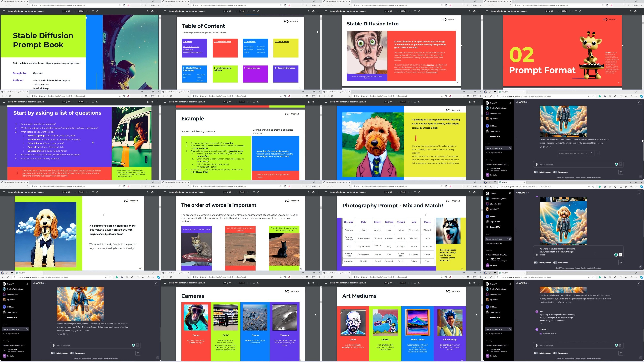The height and width of the screenshot is (362, 644).
Task: Download the PDF in the Cameras window
Action: 309,283
